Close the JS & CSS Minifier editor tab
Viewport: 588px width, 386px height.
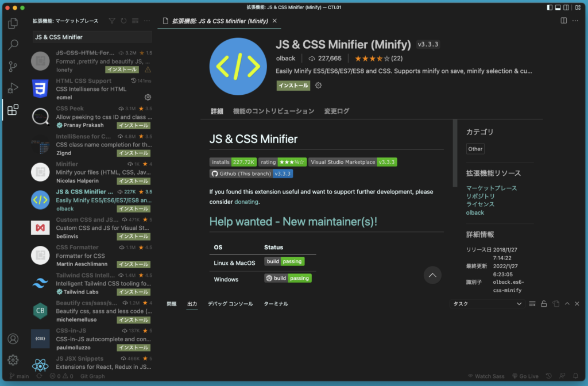[274, 21]
